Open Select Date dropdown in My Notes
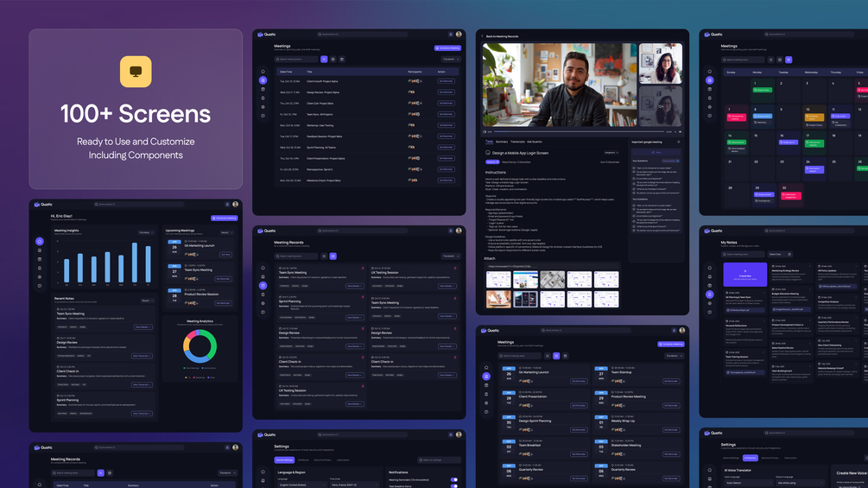 tap(779, 255)
